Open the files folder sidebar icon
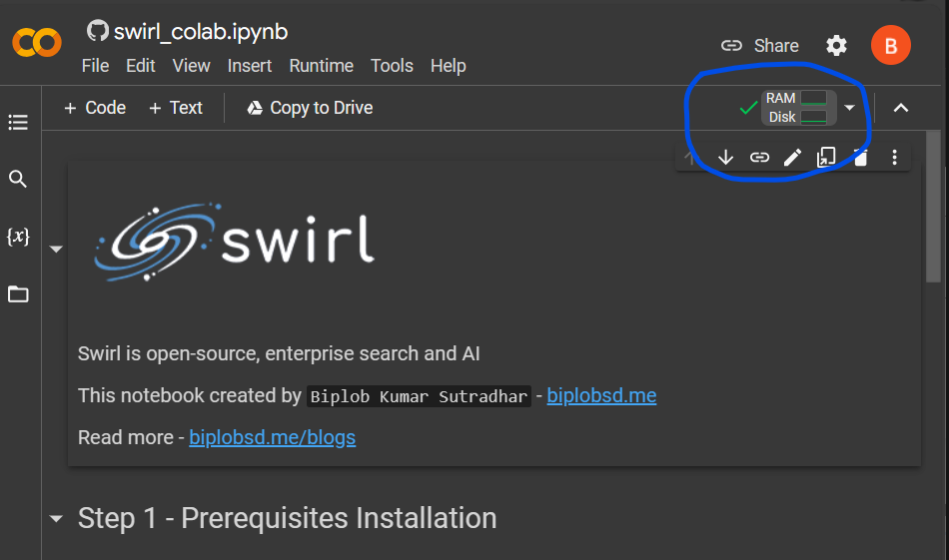Viewport: 949px width, 560px height. pyautogui.click(x=18, y=294)
